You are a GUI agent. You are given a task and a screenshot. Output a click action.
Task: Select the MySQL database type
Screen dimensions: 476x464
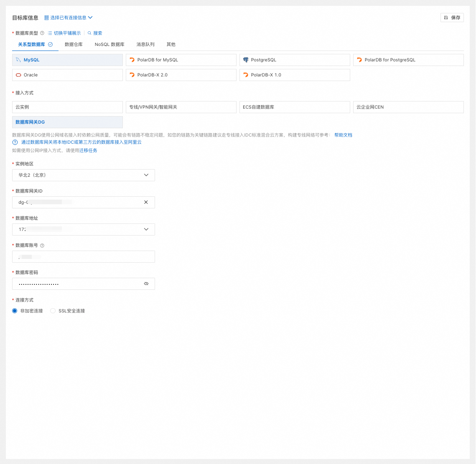(x=67, y=60)
